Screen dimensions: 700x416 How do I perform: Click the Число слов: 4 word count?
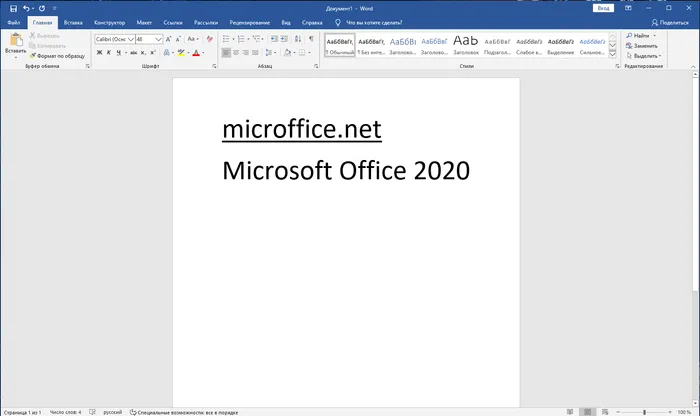(x=66, y=412)
